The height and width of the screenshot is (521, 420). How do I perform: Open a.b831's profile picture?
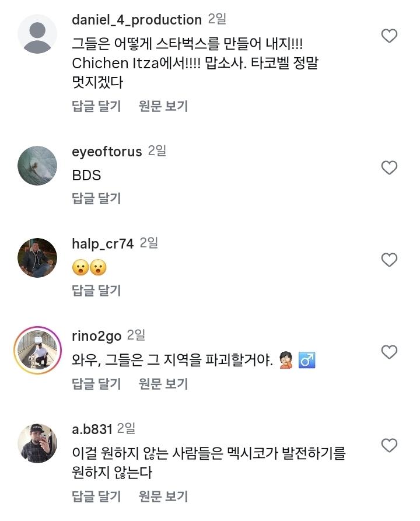point(38,443)
